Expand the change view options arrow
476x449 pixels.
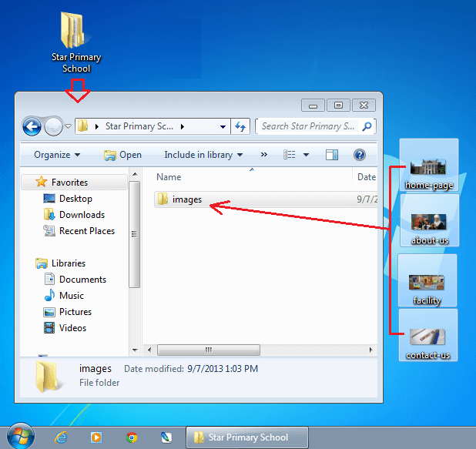(306, 155)
